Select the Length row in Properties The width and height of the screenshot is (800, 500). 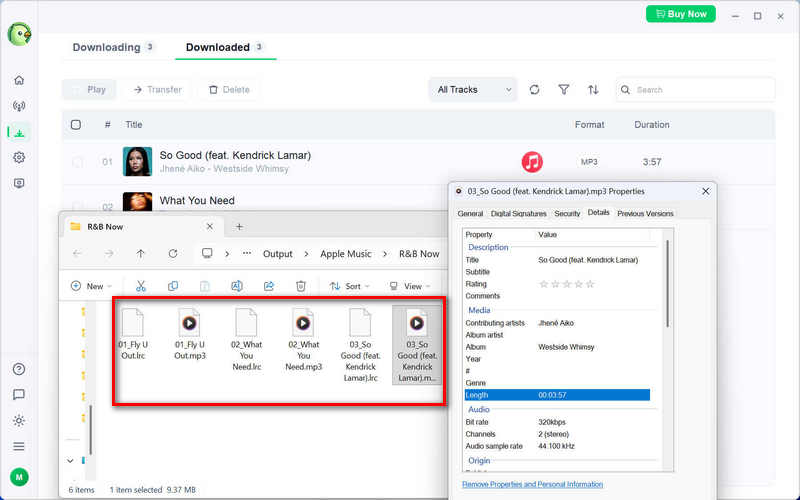pos(557,395)
